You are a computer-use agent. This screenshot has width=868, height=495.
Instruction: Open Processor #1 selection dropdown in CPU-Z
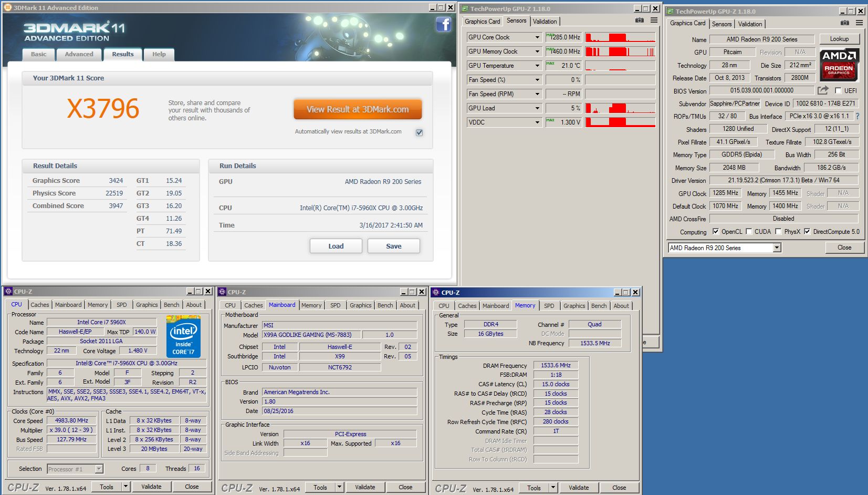click(x=75, y=469)
